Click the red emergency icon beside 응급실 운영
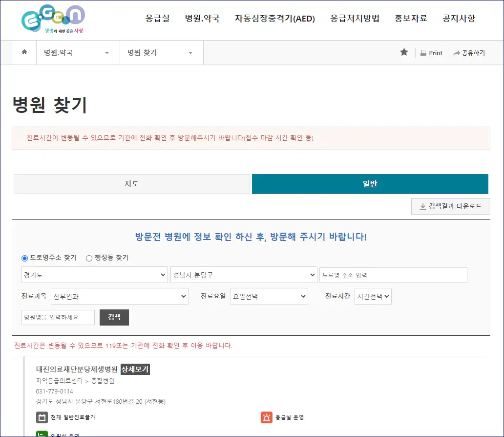 (x=266, y=417)
